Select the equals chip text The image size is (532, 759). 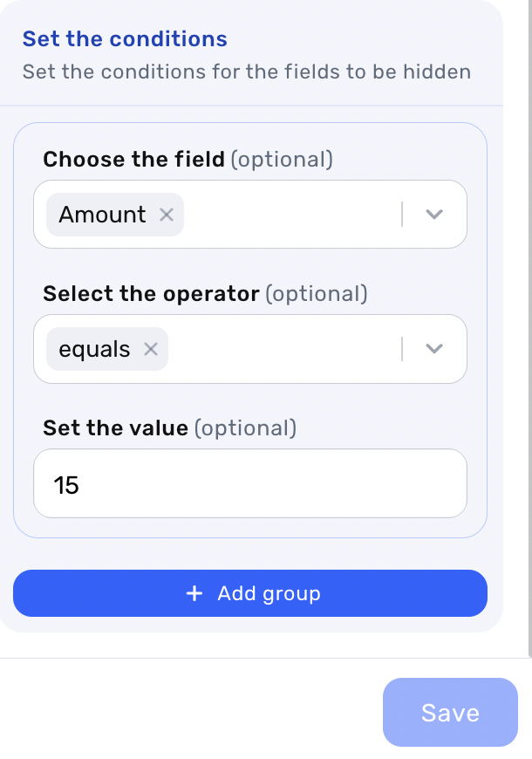[x=94, y=349]
